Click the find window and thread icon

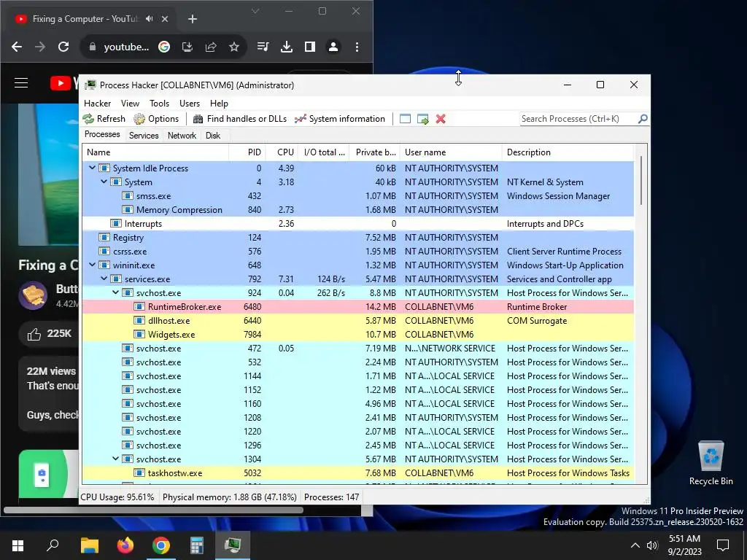pyautogui.click(x=422, y=119)
